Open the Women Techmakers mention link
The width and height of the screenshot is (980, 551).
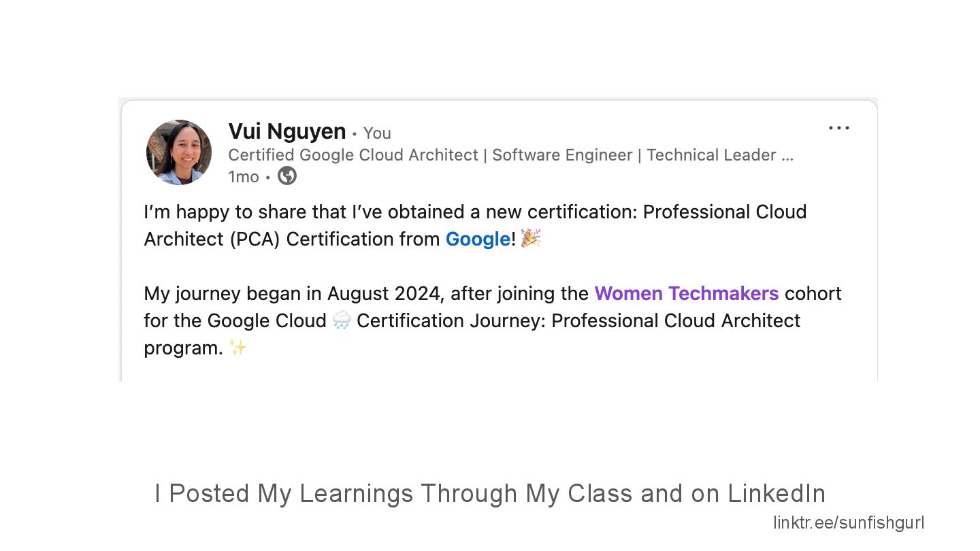pyautogui.click(x=687, y=293)
